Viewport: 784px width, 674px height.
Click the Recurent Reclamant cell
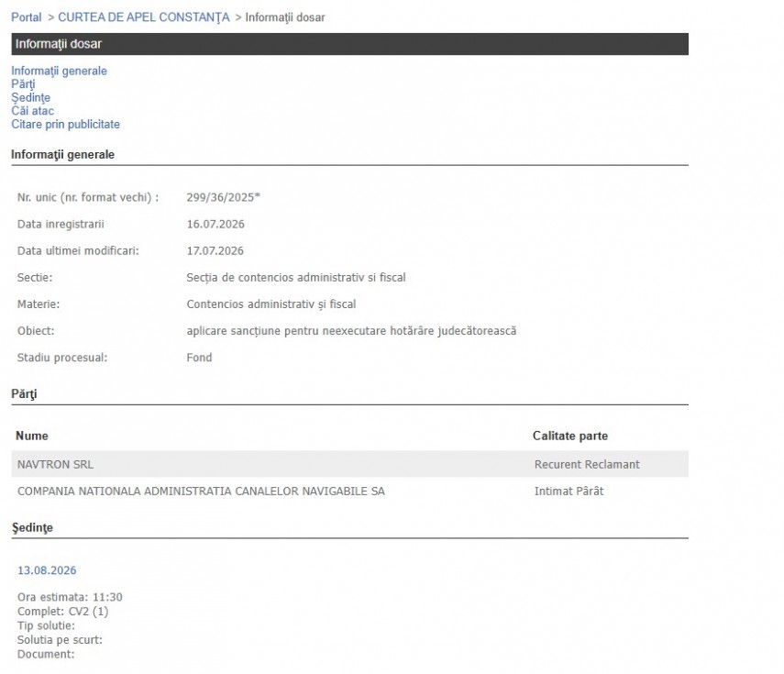587,465
